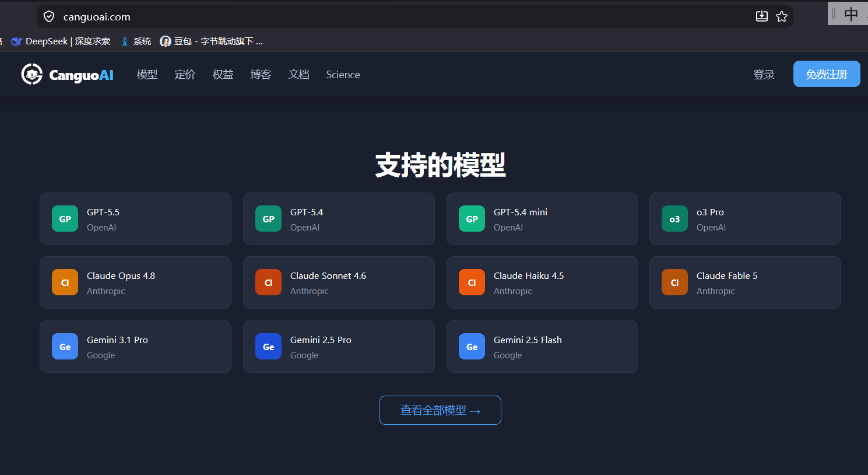Click the o3 icon beside o3 Pro
The height and width of the screenshot is (475, 868).
click(674, 219)
